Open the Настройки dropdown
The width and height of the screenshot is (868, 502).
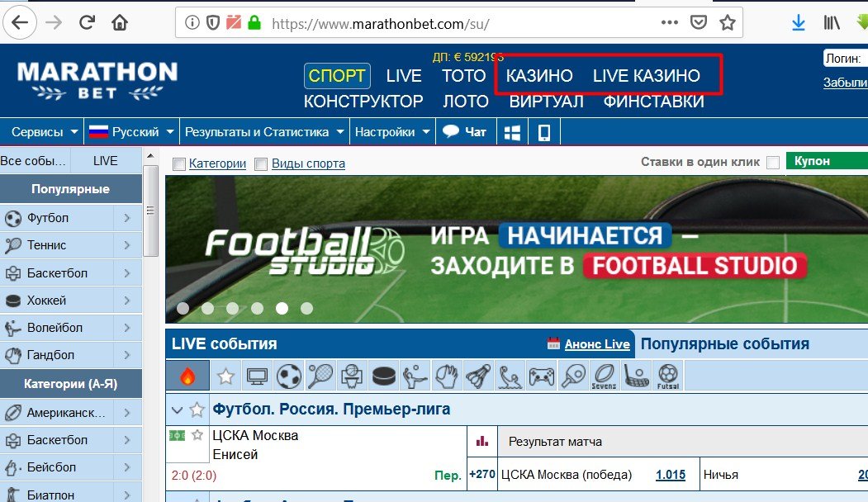[x=392, y=132]
